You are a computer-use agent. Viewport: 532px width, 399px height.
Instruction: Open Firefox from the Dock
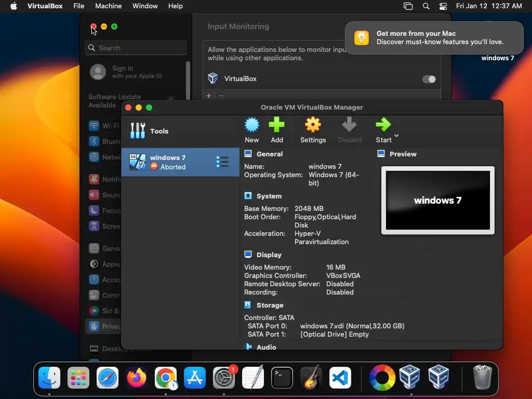137,378
